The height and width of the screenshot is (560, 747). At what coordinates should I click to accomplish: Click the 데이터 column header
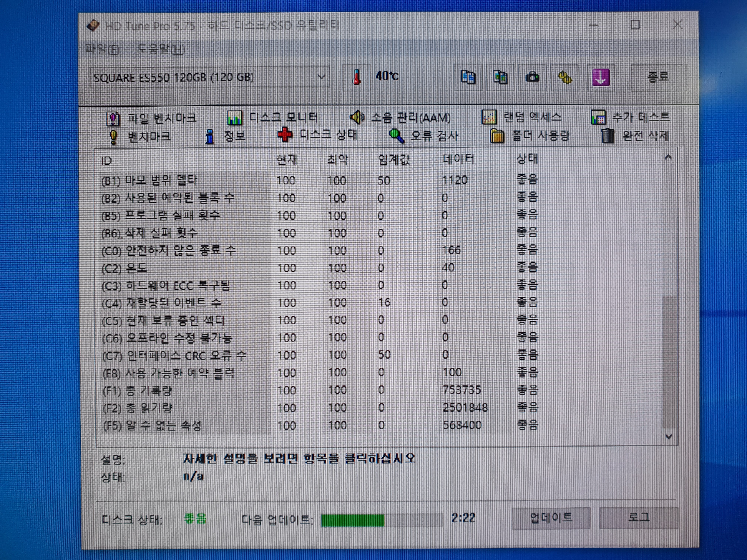click(473, 159)
